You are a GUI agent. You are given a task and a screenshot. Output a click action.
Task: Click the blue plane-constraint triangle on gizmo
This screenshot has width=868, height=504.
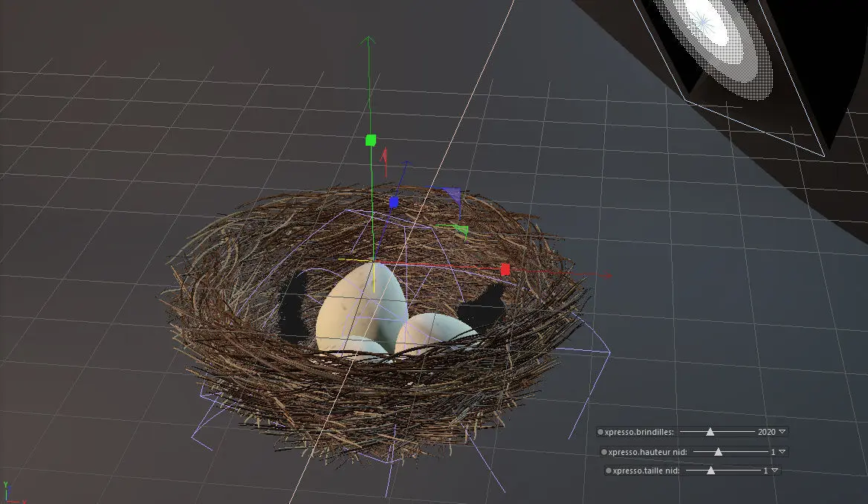[x=453, y=195]
